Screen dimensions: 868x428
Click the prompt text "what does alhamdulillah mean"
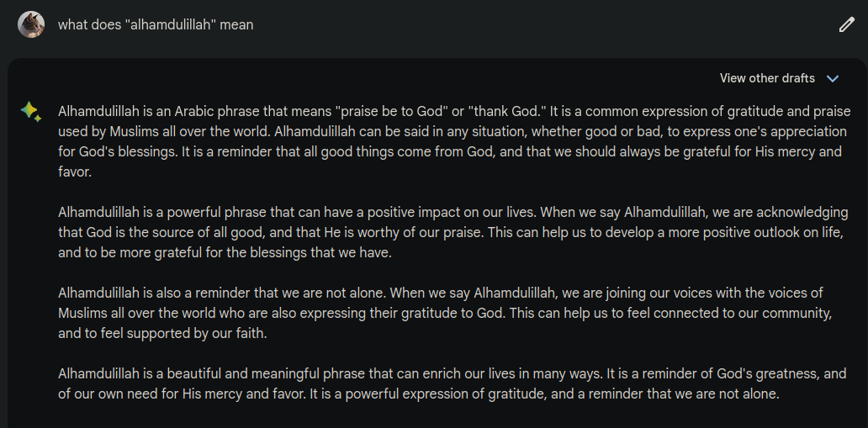point(156,24)
